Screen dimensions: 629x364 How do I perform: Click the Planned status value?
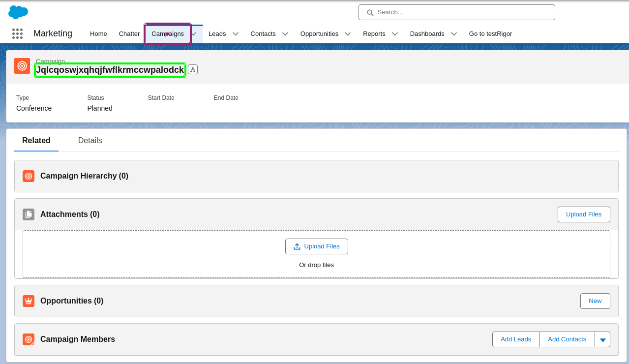click(100, 108)
